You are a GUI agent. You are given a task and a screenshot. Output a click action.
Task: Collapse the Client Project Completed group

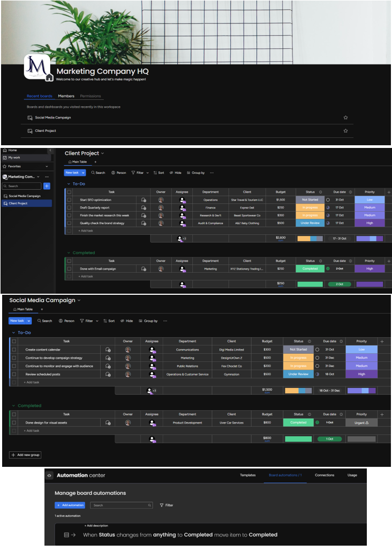[x=69, y=252]
